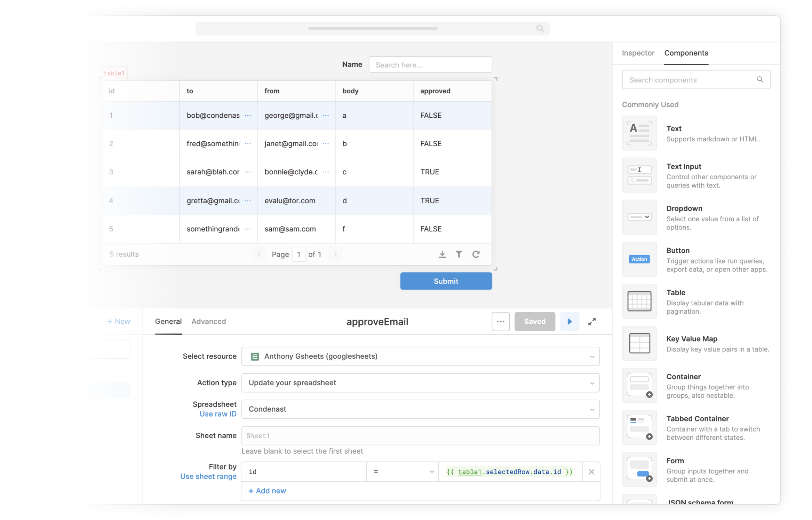Viewport: 812px width, 520px height.
Task: Click the Use raw ID link
Action: tap(218, 414)
